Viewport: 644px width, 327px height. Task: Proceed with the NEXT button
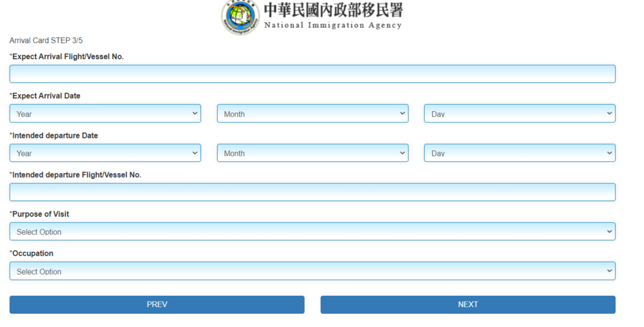tap(468, 305)
